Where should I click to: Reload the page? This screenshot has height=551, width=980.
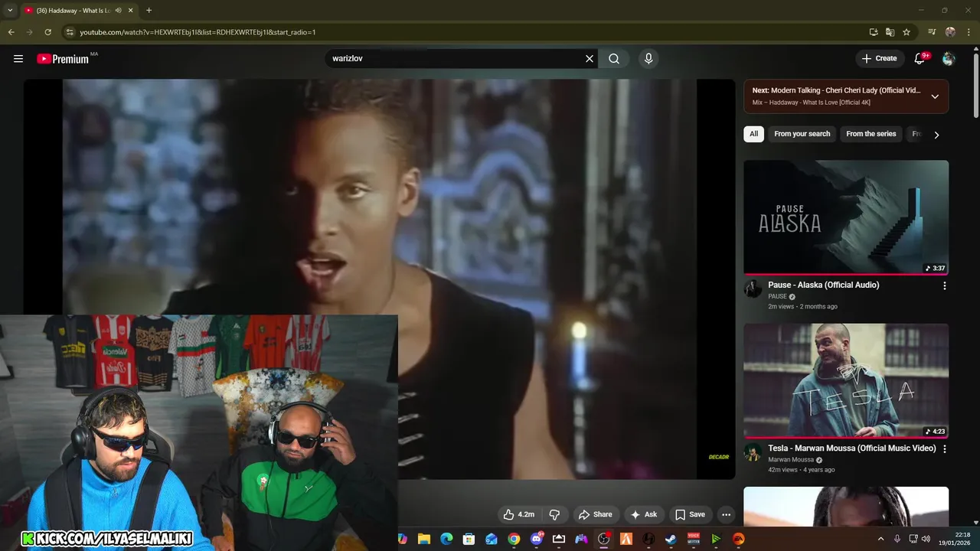[47, 32]
